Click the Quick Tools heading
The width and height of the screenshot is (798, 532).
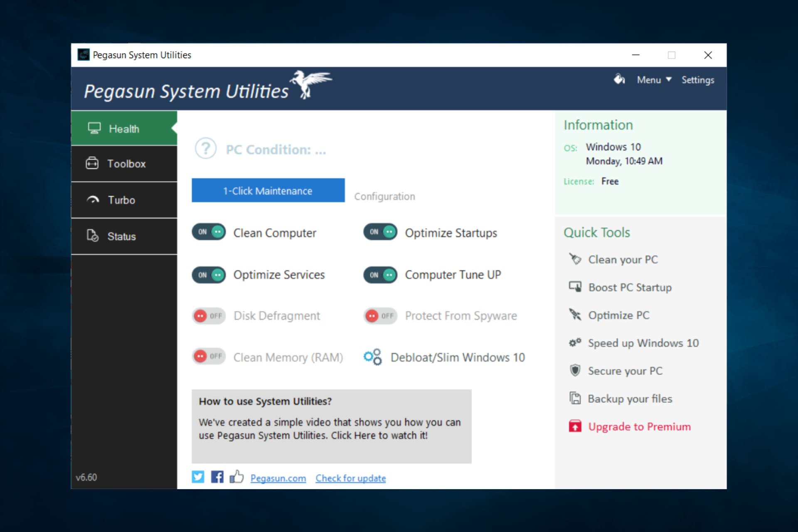pos(596,232)
